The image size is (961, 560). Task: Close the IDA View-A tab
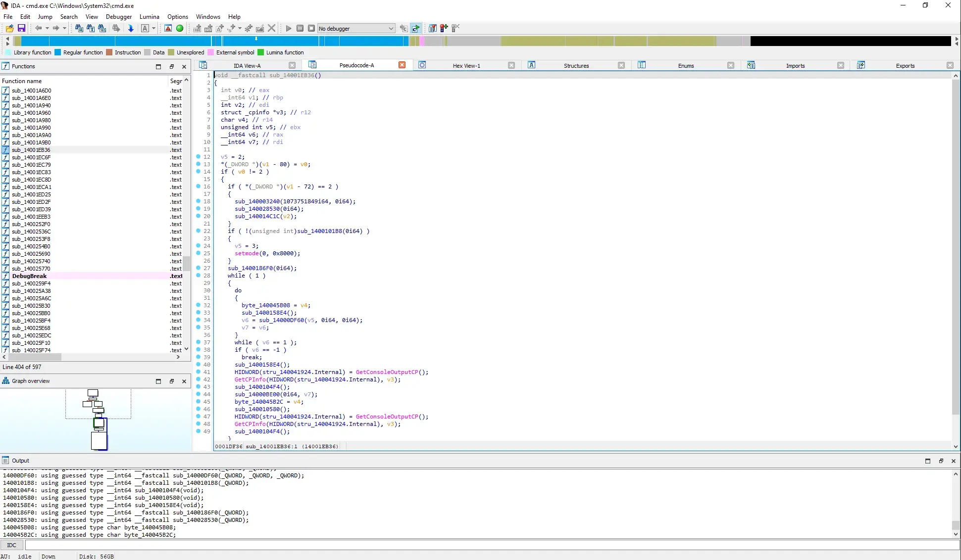[x=292, y=65]
